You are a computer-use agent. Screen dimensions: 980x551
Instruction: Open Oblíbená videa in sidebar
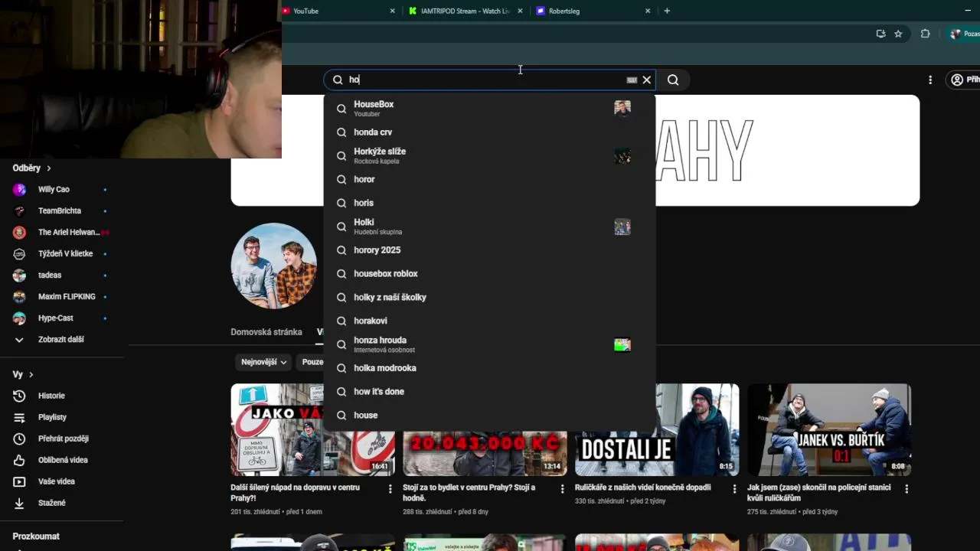point(61,460)
